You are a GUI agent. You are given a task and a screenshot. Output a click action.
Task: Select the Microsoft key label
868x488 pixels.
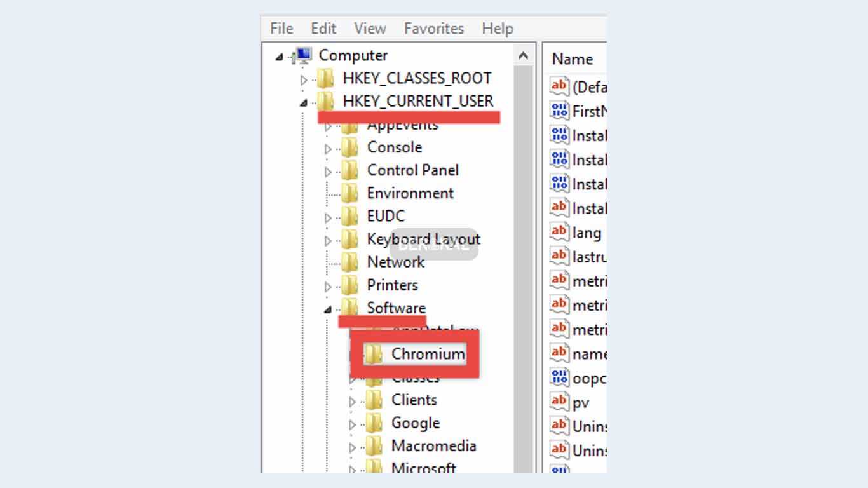tap(424, 468)
